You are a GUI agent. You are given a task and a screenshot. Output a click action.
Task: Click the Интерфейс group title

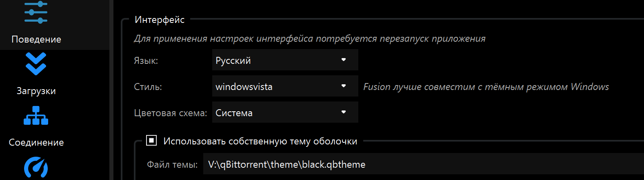(160, 20)
